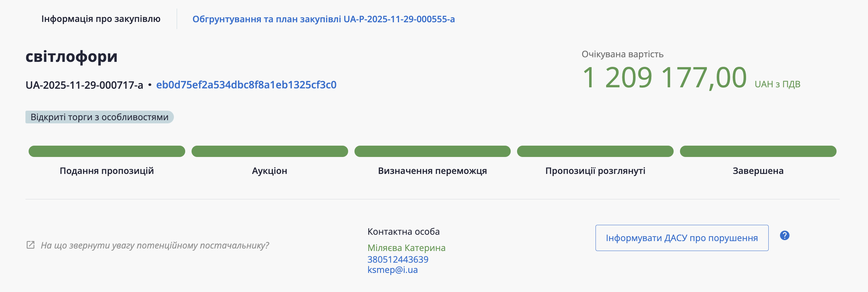
Task: Click the 'Завершена' final stage bar
Action: click(x=758, y=151)
